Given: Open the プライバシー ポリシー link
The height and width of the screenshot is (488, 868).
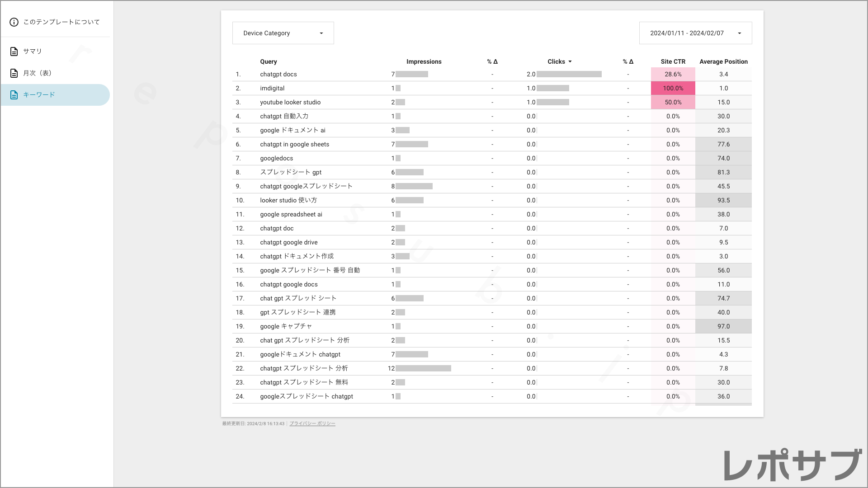Looking at the screenshot, I should tap(312, 424).
